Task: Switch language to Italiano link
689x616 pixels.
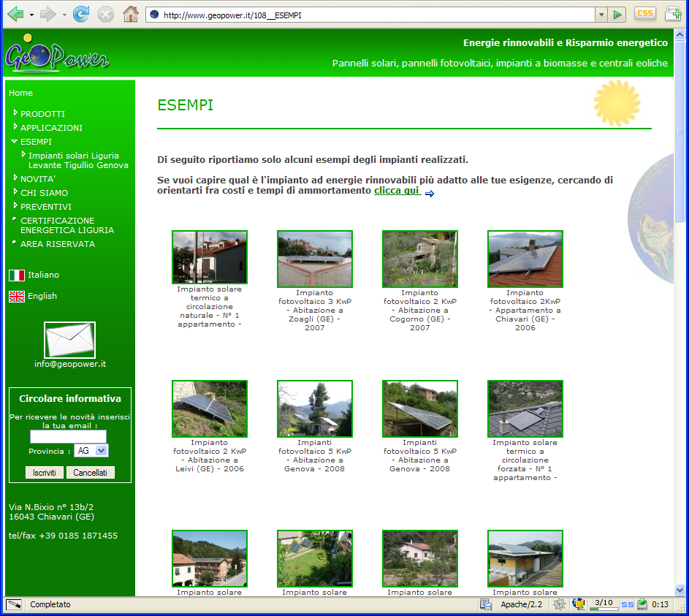Action: point(44,275)
